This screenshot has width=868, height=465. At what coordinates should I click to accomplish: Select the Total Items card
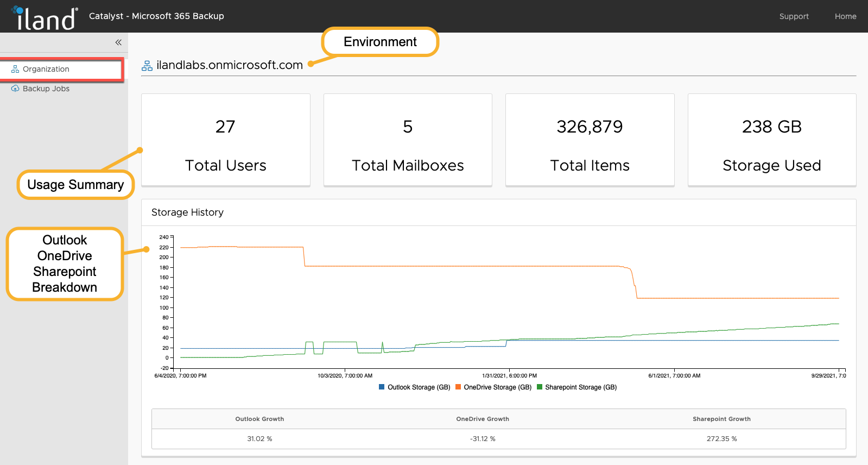point(590,140)
